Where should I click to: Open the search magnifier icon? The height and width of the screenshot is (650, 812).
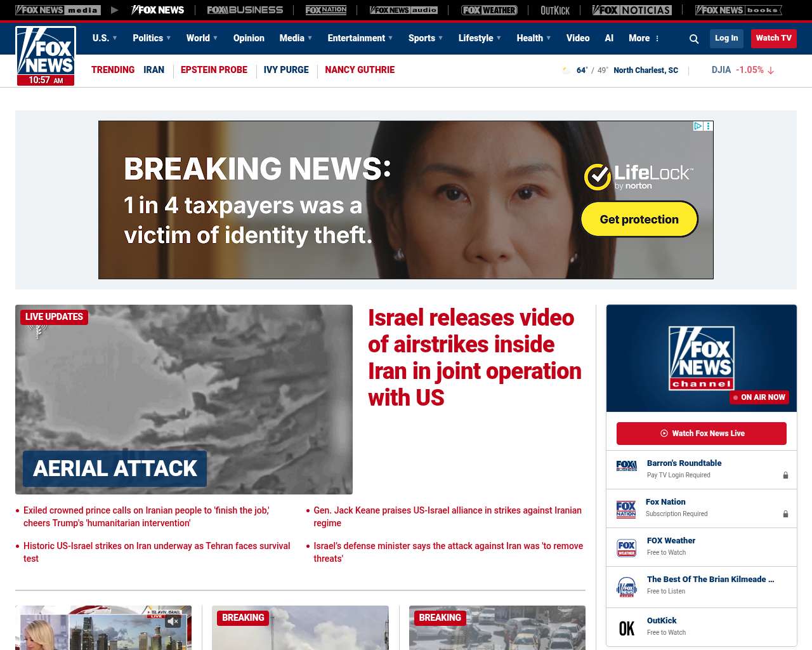694,39
